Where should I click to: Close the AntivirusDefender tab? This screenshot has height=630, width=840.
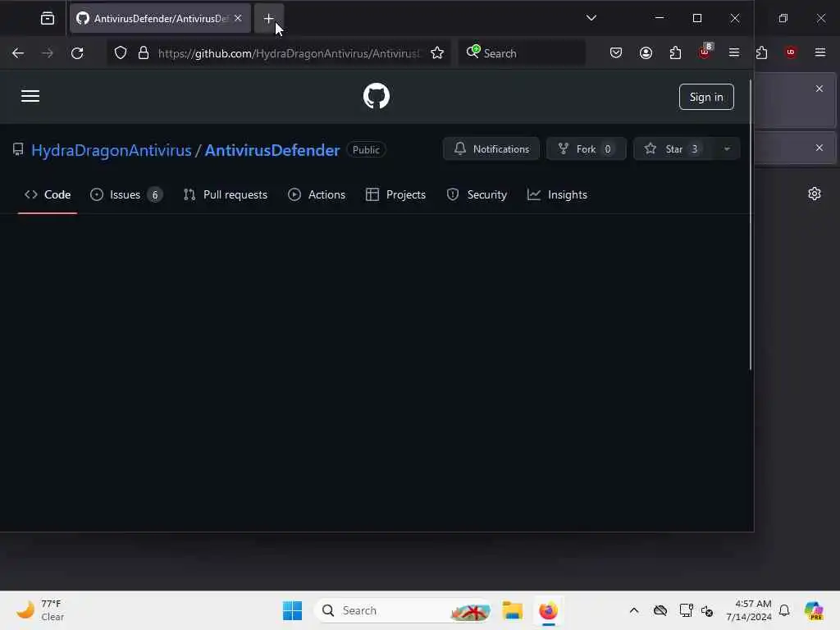pyautogui.click(x=238, y=18)
